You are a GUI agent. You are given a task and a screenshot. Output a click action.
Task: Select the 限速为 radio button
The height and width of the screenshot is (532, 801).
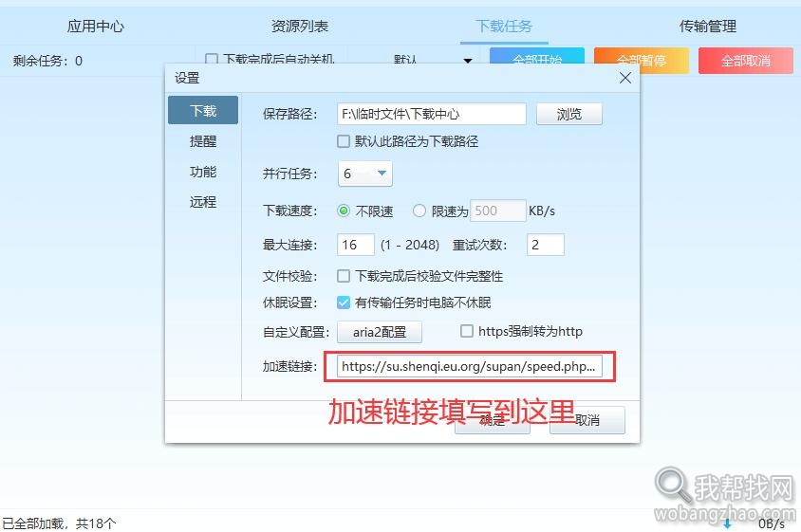(419, 211)
